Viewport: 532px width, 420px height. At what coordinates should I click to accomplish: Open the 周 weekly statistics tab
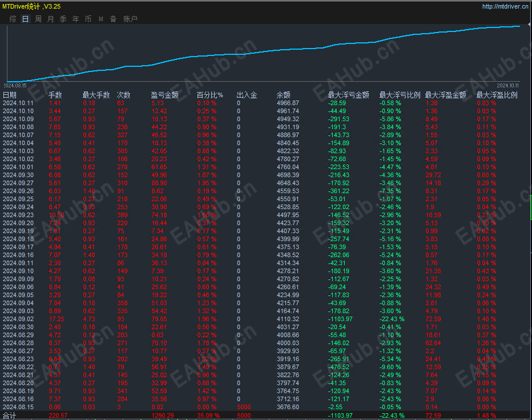tap(38, 19)
